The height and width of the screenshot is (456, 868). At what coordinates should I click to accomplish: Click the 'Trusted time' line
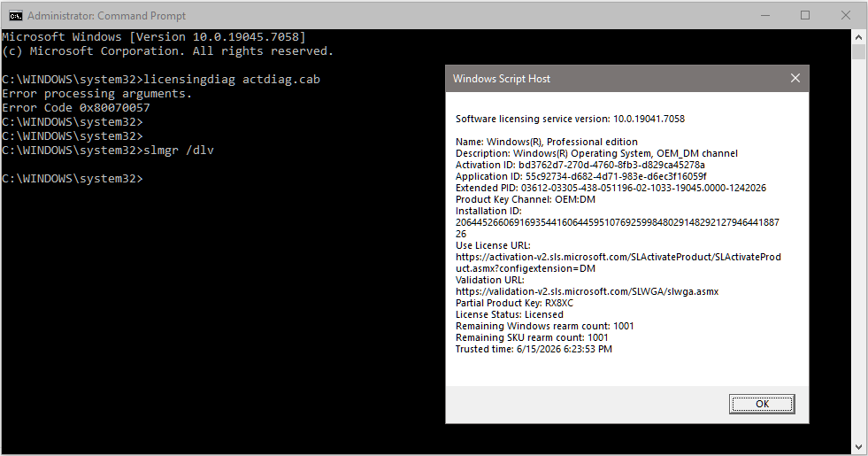(534, 349)
